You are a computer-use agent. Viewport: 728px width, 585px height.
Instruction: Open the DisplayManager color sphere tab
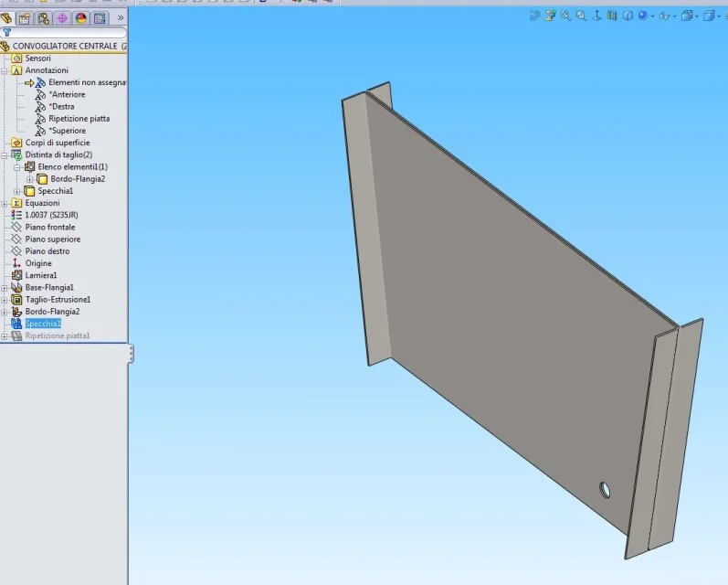pos(81,18)
